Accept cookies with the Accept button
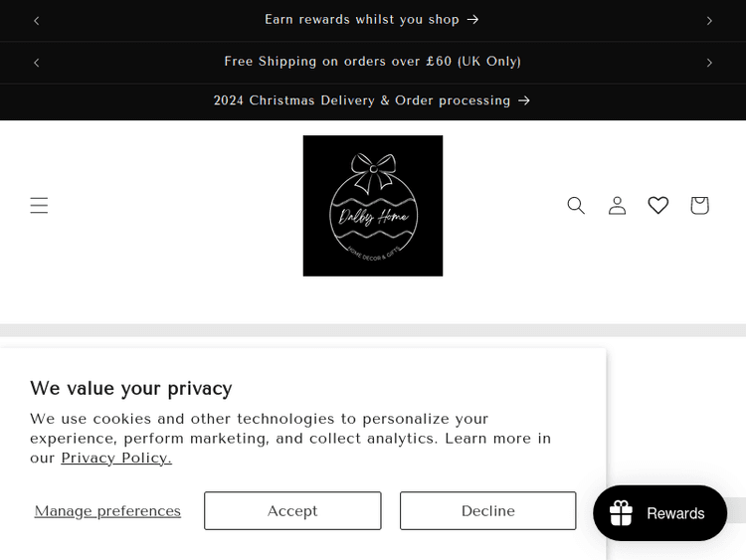This screenshot has width=746, height=560. (292, 510)
